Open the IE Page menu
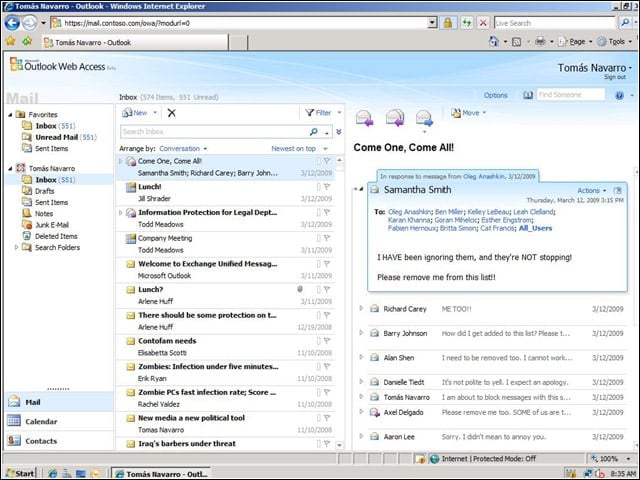The image size is (640, 480). tap(576, 41)
